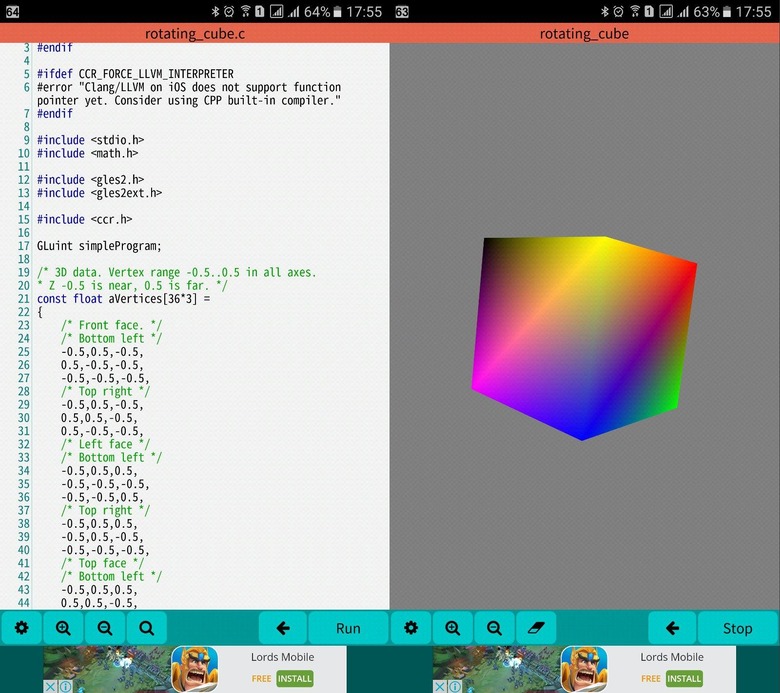Viewport: 780px width, 693px height.
Task: Run the rotating_cube.c program
Action: [348, 628]
